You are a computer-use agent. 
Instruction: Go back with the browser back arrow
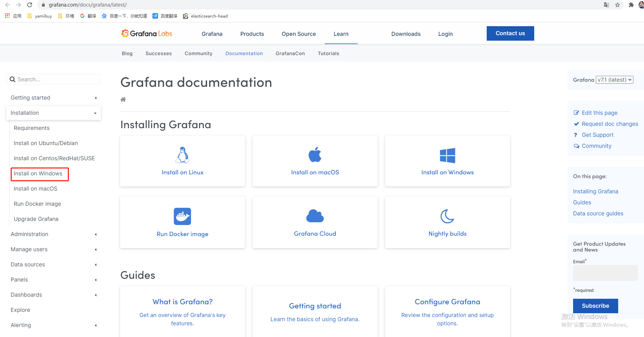[8, 5]
